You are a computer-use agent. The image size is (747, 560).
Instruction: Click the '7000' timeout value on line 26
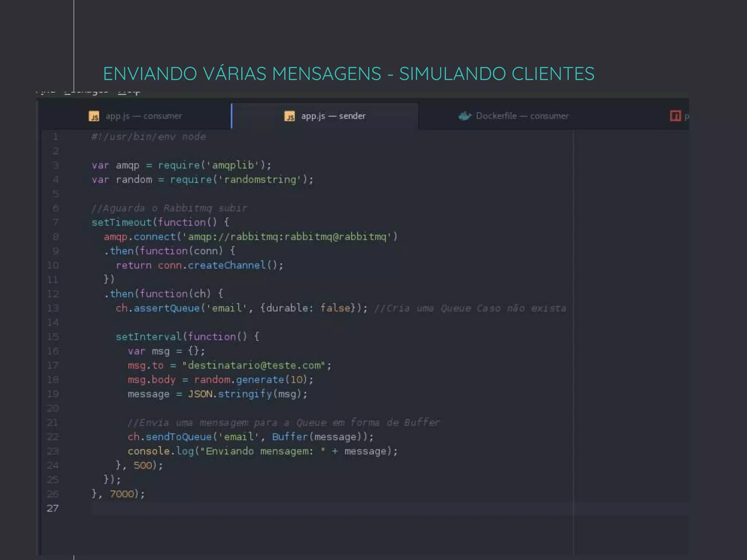click(x=122, y=494)
